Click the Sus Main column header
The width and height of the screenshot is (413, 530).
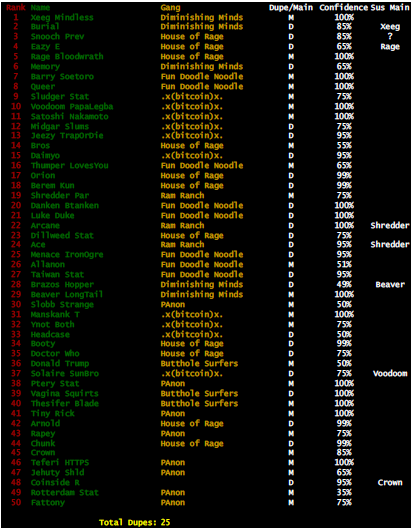tap(390, 7)
